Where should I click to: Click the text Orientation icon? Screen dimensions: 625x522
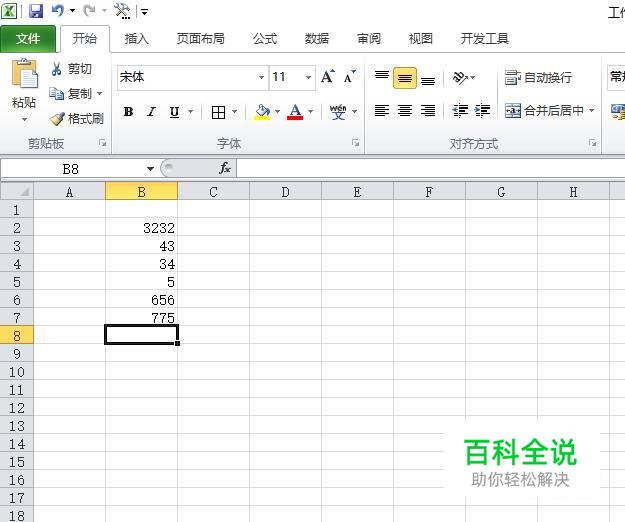(x=460, y=77)
